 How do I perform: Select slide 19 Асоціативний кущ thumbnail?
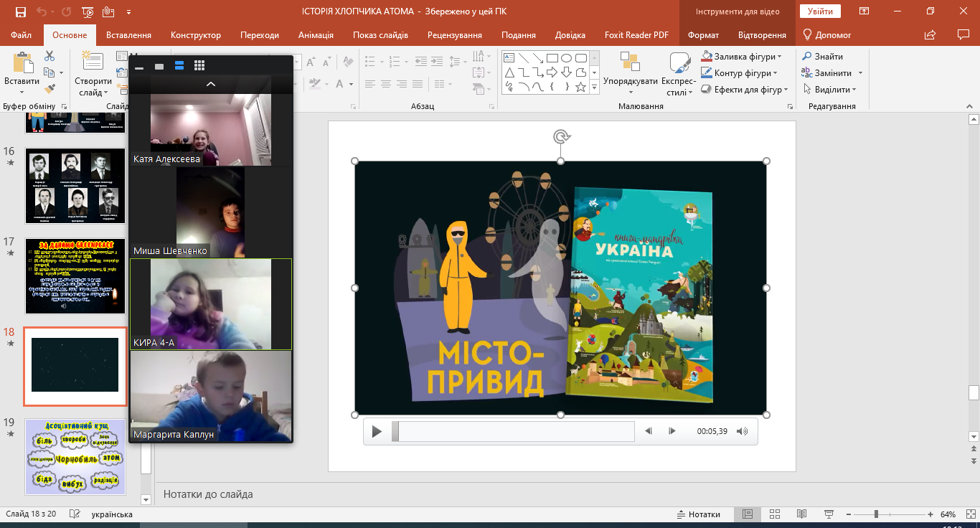click(x=75, y=457)
